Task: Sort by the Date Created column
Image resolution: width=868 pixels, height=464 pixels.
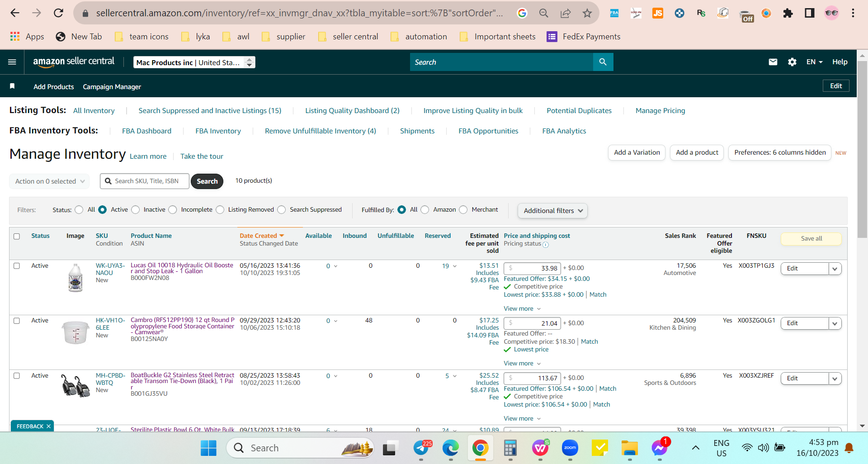Action: pyautogui.click(x=262, y=236)
